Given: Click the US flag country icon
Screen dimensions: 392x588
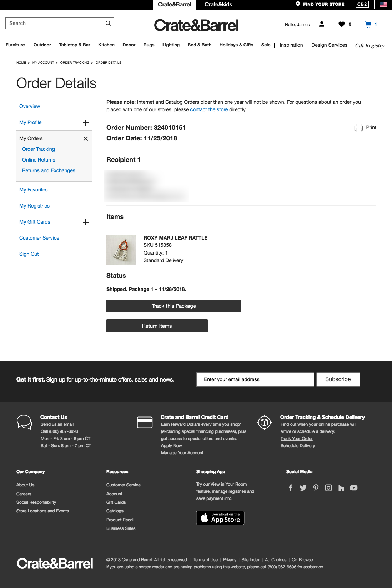Looking at the screenshot, I should click(x=384, y=5).
